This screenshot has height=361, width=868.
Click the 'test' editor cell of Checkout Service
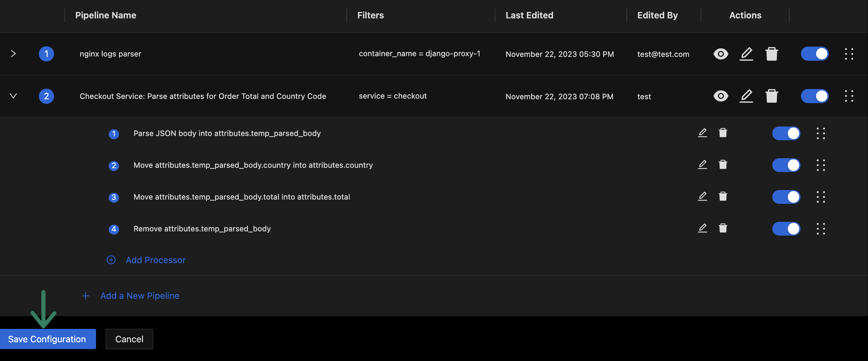[644, 97]
